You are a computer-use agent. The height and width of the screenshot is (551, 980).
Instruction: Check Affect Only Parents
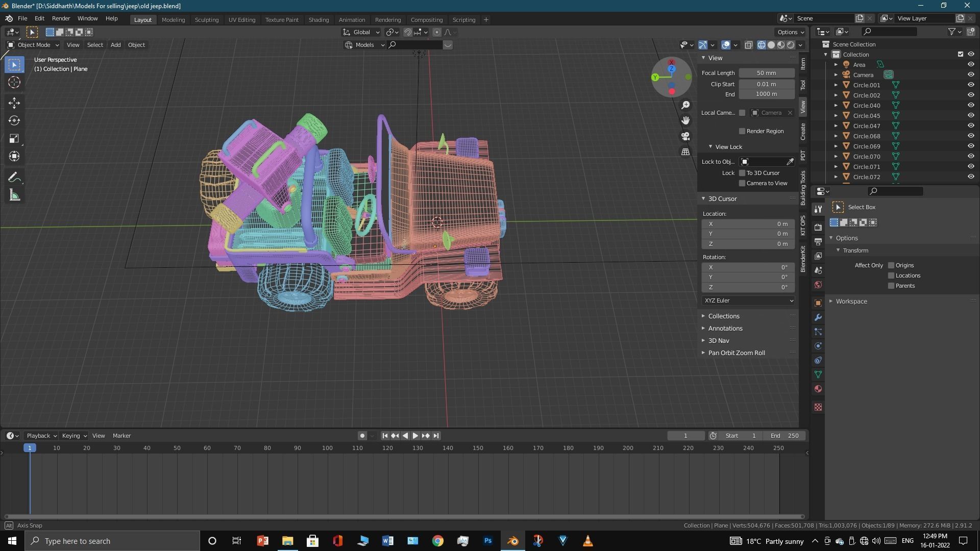(x=891, y=286)
